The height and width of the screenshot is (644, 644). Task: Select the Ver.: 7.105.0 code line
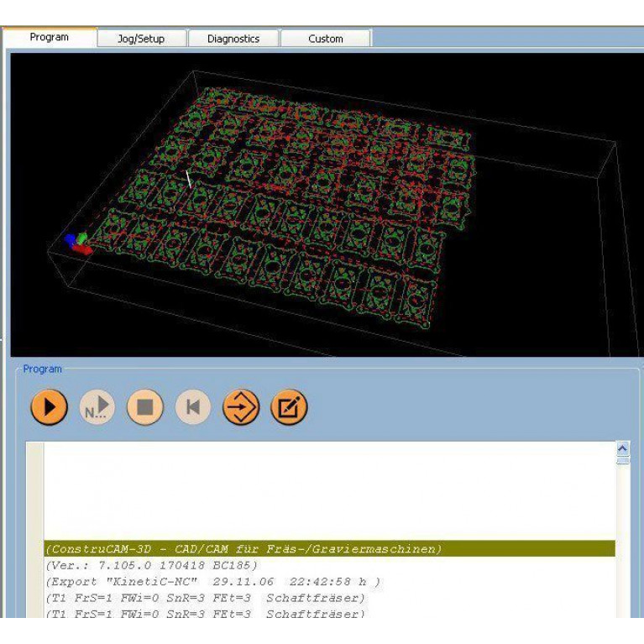tap(151, 565)
